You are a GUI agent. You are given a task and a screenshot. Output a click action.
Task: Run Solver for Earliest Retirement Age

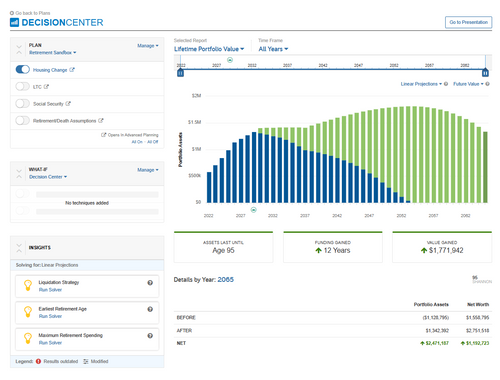point(50,316)
